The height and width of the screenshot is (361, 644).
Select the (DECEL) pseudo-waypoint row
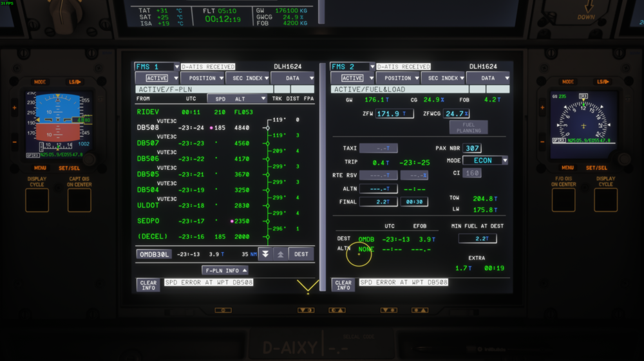pyautogui.click(x=153, y=237)
